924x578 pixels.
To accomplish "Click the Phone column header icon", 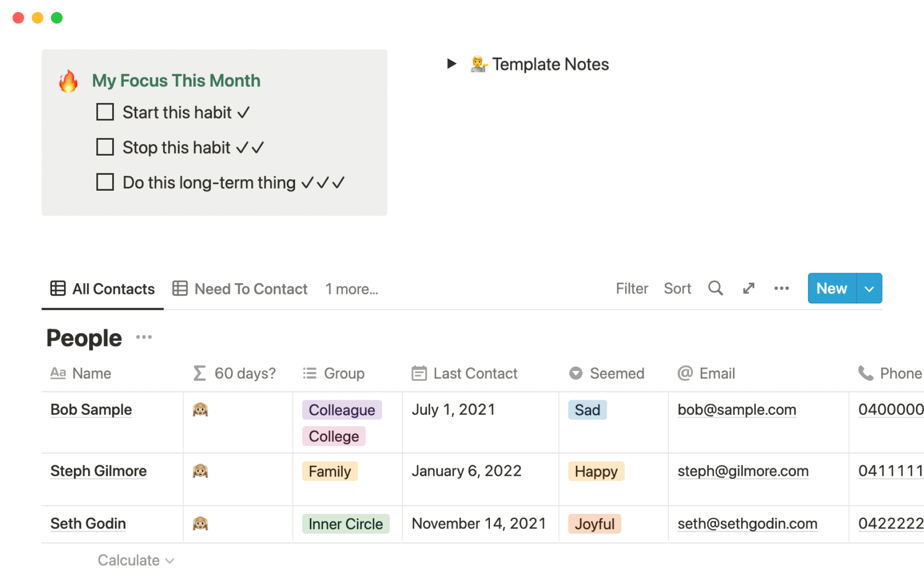I will click(x=865, y=373).
